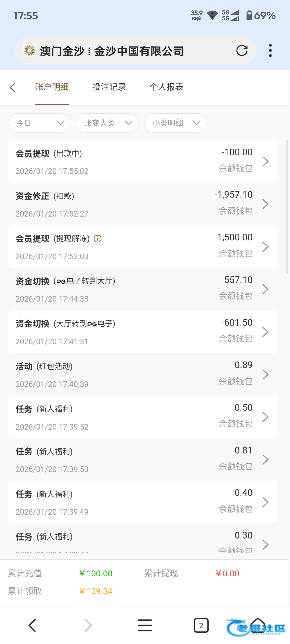This screenshot has width=290, height=644.
Task: Open the 账变大类 category dropdown
Action: pos(107,123)
